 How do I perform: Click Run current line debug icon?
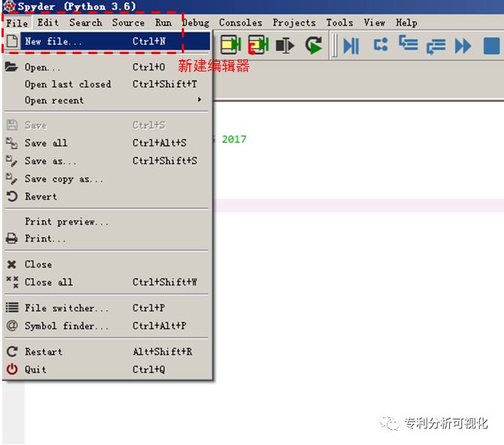(x=381, y=45)
